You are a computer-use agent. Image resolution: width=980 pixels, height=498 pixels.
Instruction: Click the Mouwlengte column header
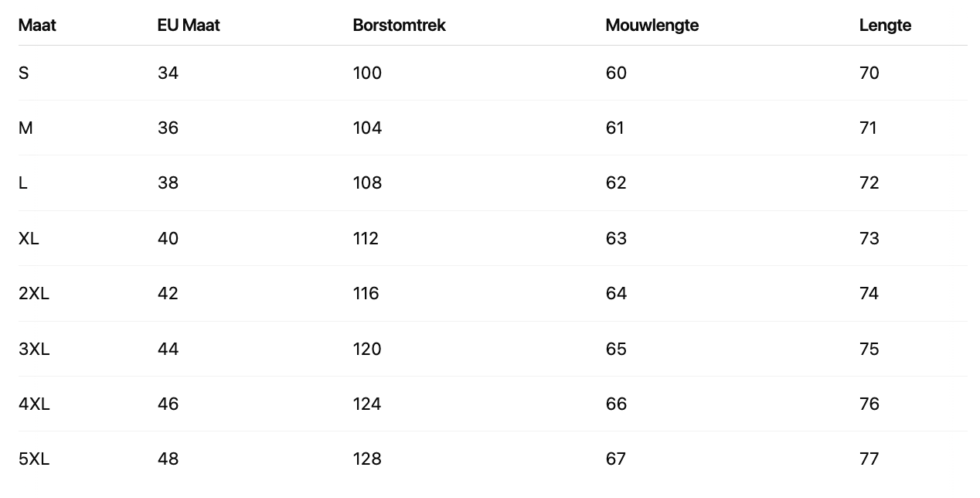[652, 26]
